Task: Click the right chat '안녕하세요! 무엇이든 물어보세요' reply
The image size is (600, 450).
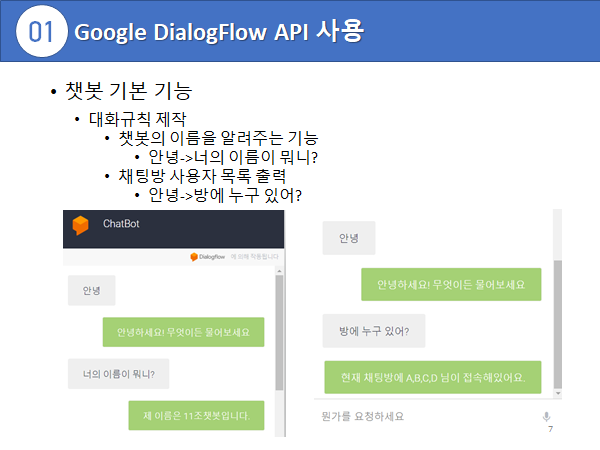Action: coord(451,284)
